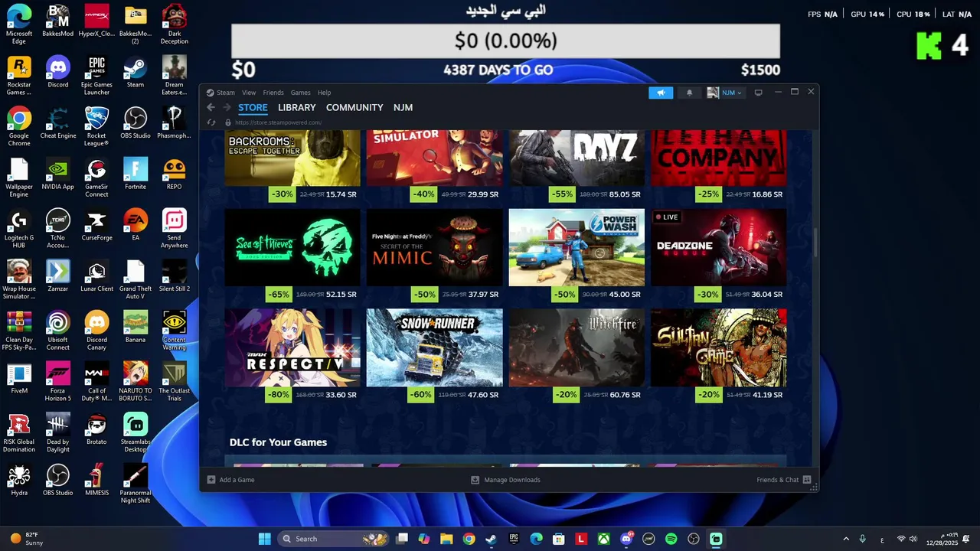The width and height of the screenshot is (980, 551).
Task: Switch to the LIBRARY tab
Action: click(297, 108)
